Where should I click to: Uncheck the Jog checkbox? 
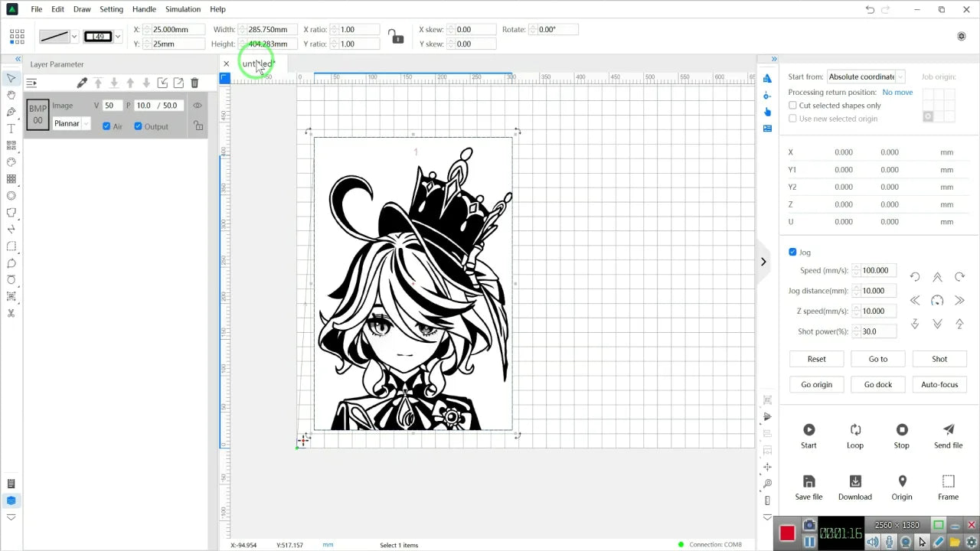pyautogui.click(x=792, y=252)
